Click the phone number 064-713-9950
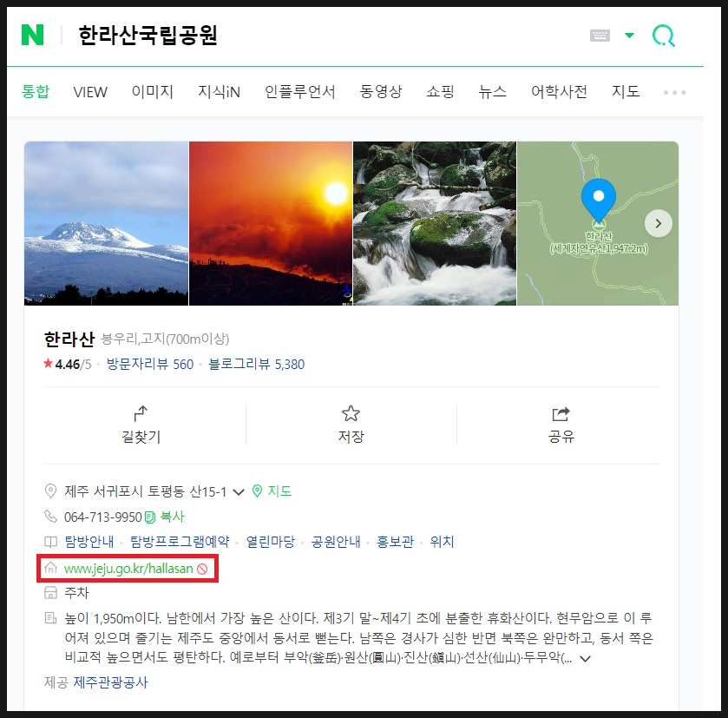The height and width of the screenshot is (718, 728). coord(102,517)
